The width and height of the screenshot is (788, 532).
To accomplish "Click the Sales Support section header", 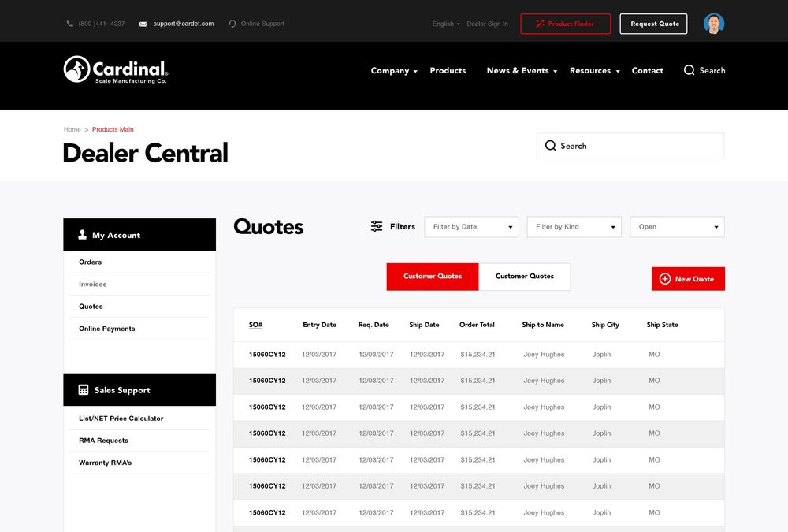I will [x=139, y=389].
